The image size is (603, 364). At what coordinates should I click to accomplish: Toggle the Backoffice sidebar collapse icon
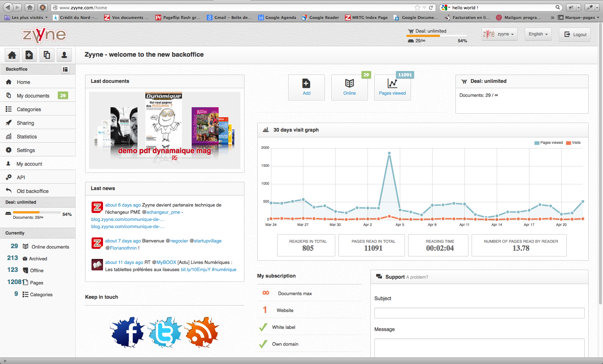click(x=65, y=69)
